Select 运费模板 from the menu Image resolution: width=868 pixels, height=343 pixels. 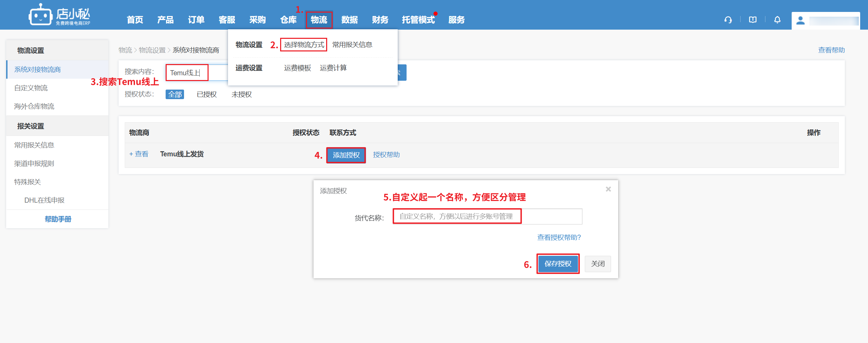tap(297, 68)
